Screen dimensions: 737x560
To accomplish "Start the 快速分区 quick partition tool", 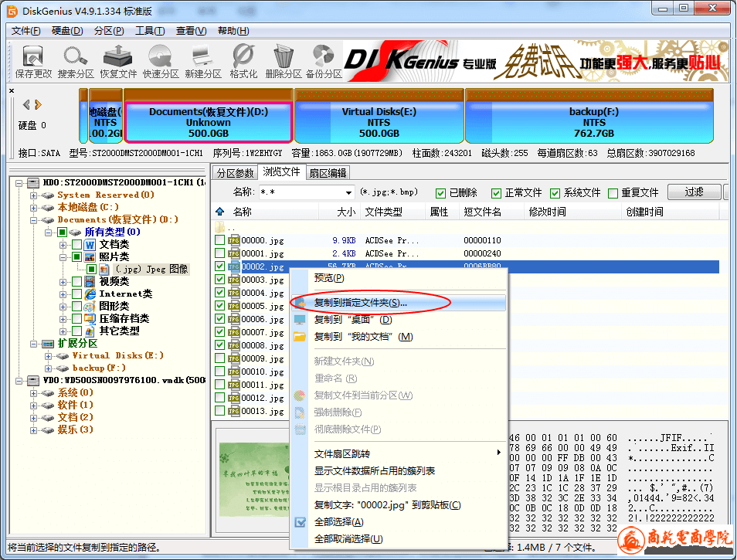I will [x=161, y=61].
